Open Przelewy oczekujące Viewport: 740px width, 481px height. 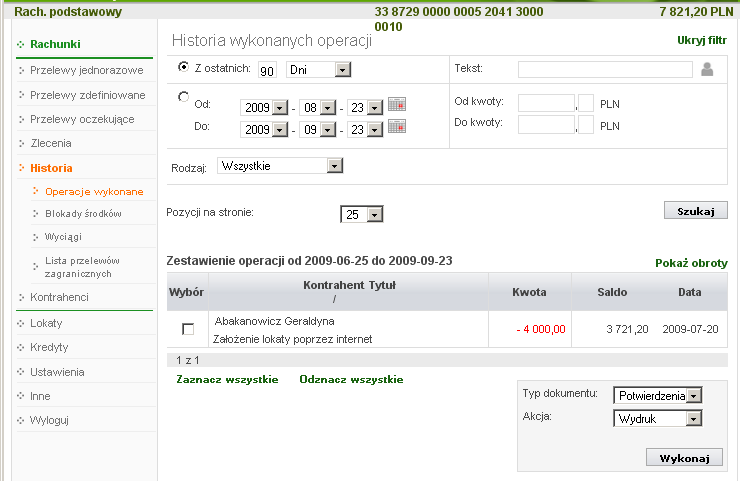tap(82, 119)
